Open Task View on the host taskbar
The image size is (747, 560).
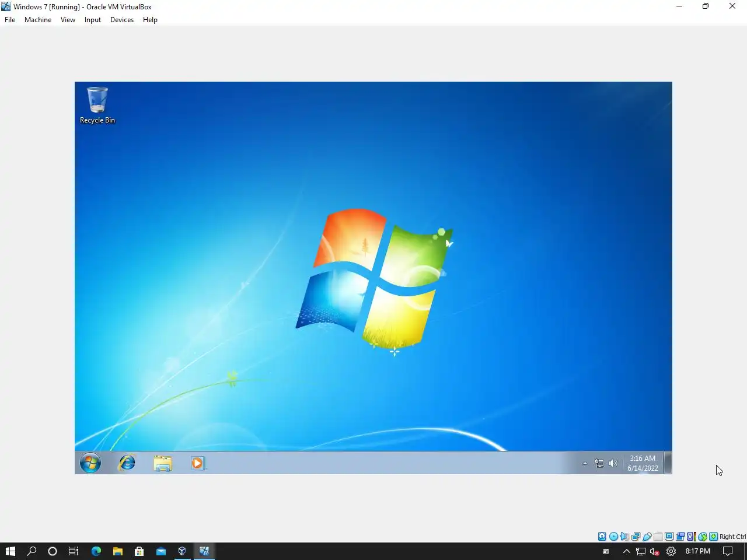(x=74, y=551)
